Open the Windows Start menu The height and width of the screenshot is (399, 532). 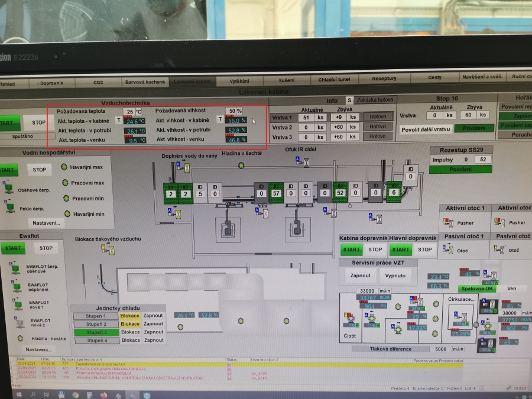19,395
